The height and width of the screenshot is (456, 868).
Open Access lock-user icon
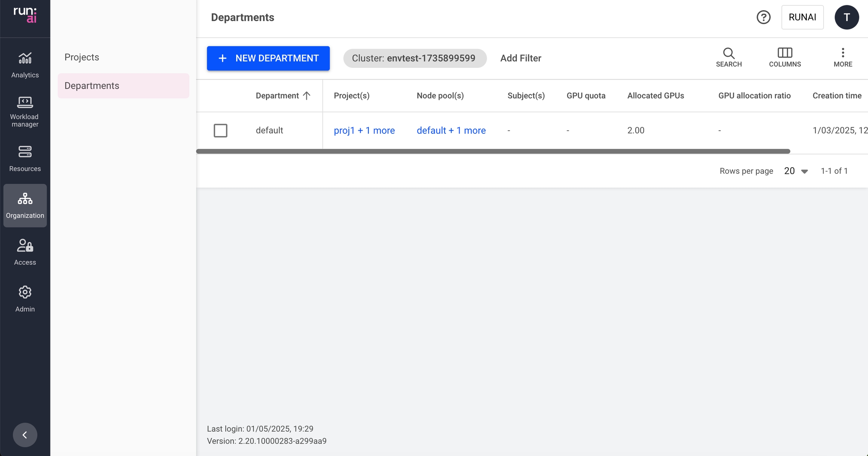coord(25,246)
